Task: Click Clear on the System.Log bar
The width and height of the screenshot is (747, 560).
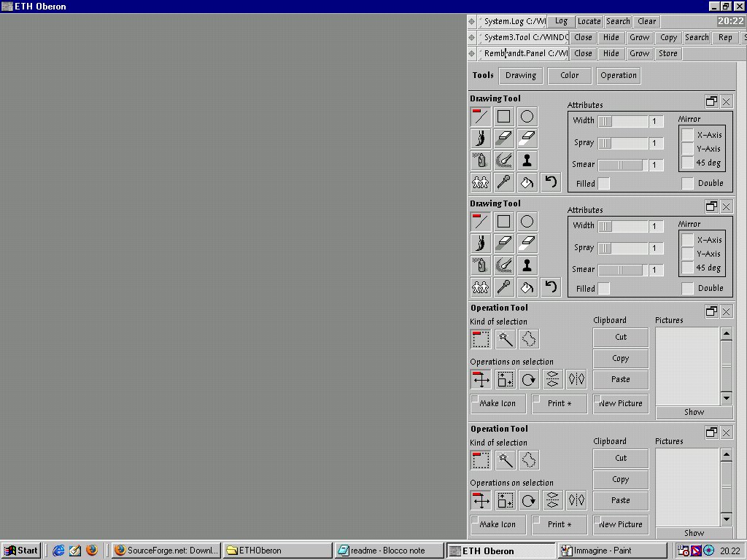Action: [646, 22]
